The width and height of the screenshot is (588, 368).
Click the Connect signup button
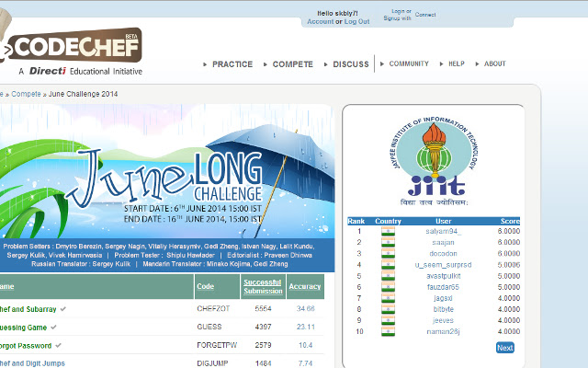pyautogui.click(x=425, y=15)
